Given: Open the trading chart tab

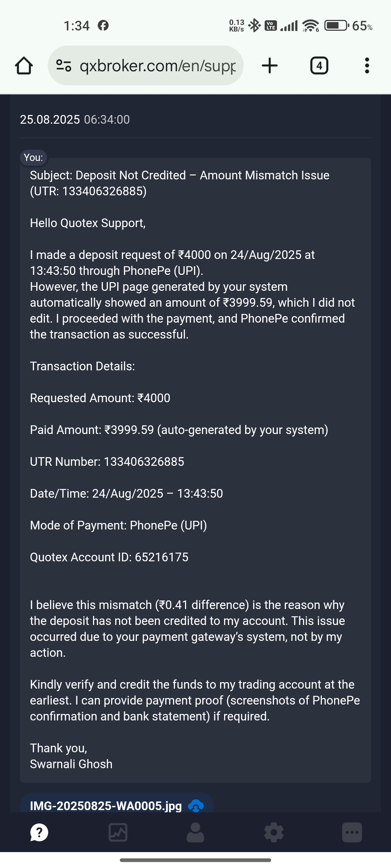Looking at the screenshot, I should click(118, 832).
